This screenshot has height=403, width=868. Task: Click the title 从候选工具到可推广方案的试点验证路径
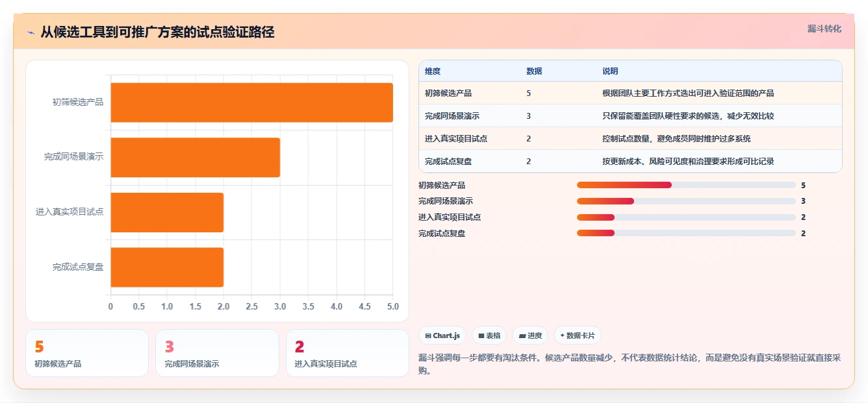click(157, 32)
